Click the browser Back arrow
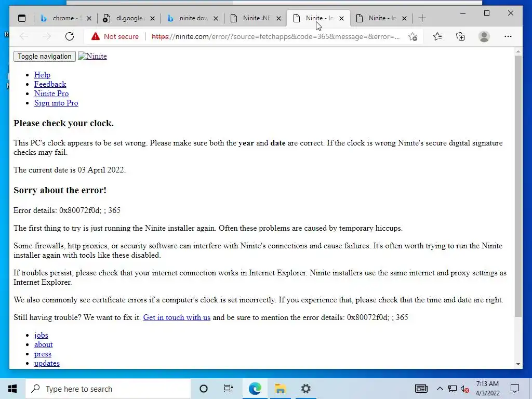Viewport: 532px width, 399px height. tap(24, 36)
